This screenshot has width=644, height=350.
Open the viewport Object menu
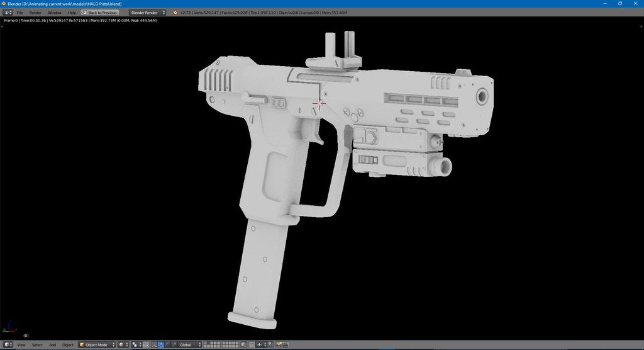coord(68,345)
